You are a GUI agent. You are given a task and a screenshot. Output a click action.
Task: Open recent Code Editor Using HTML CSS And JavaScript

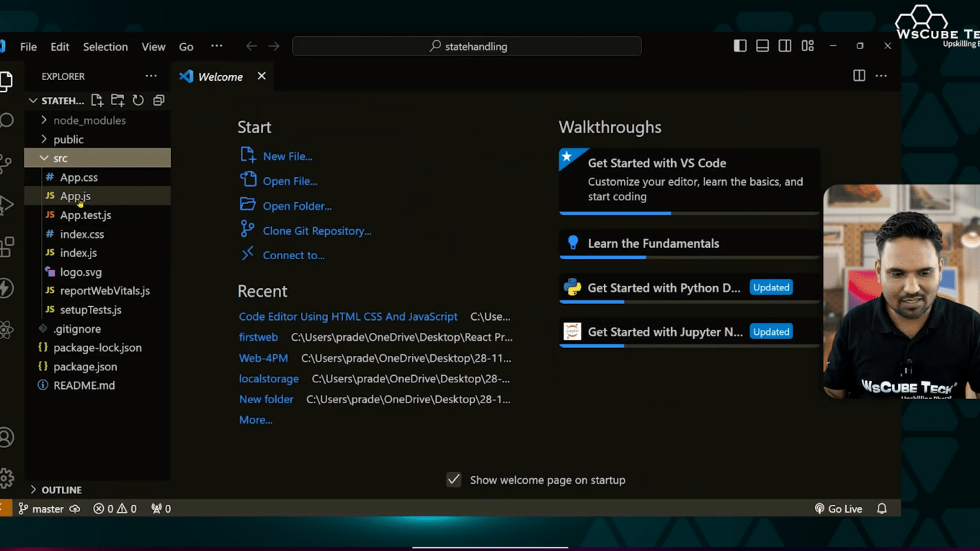pos(348,317)
